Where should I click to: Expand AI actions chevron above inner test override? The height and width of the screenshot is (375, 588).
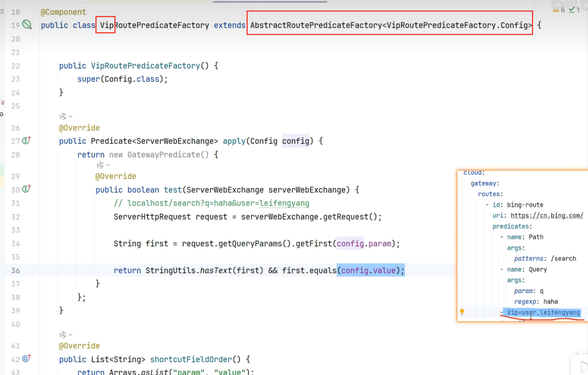pos(108,165)
